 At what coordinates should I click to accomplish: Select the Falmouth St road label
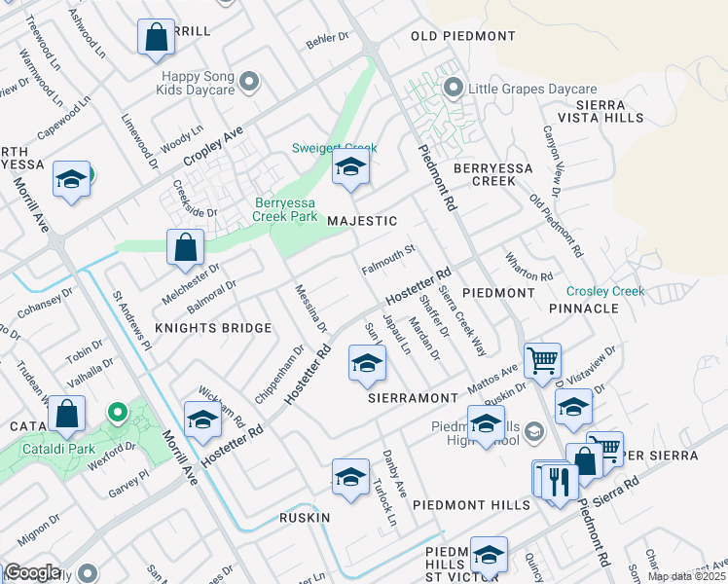click(x=388, y=260)
